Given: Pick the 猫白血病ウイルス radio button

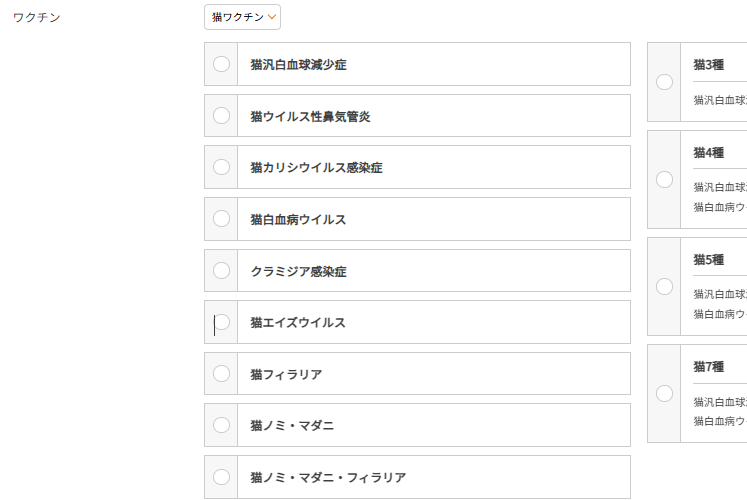Looking at the screenshot, I should [221, 219].
